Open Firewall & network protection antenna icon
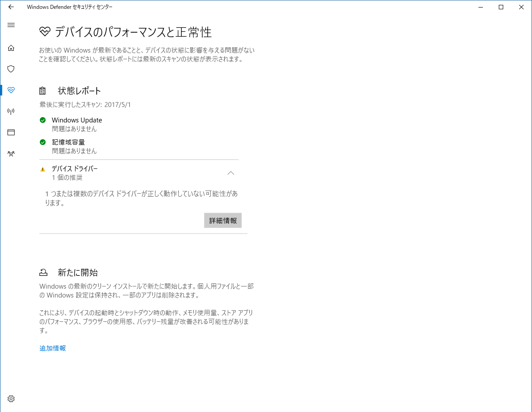The image size is (532, 412). (x=11, y=111)
